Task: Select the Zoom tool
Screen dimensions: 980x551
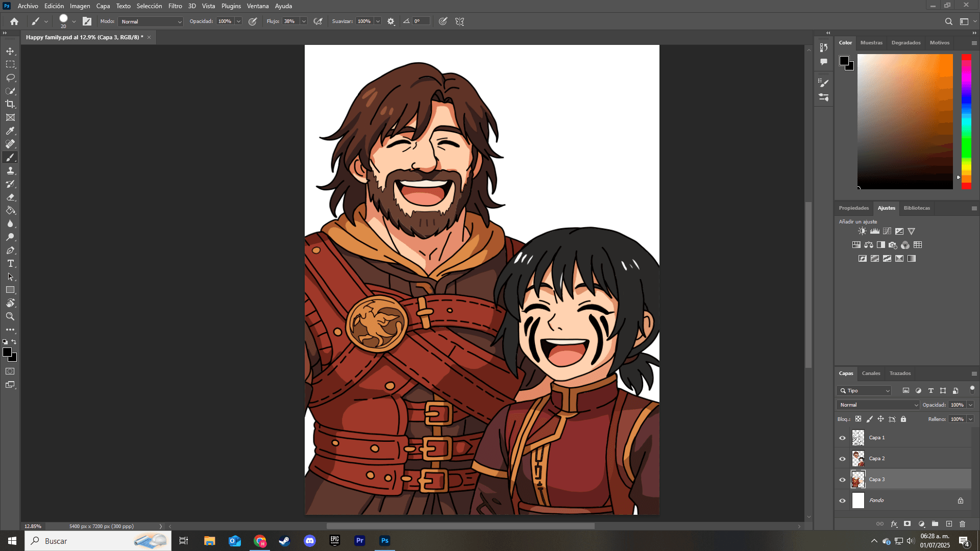Action: (10, 316)
